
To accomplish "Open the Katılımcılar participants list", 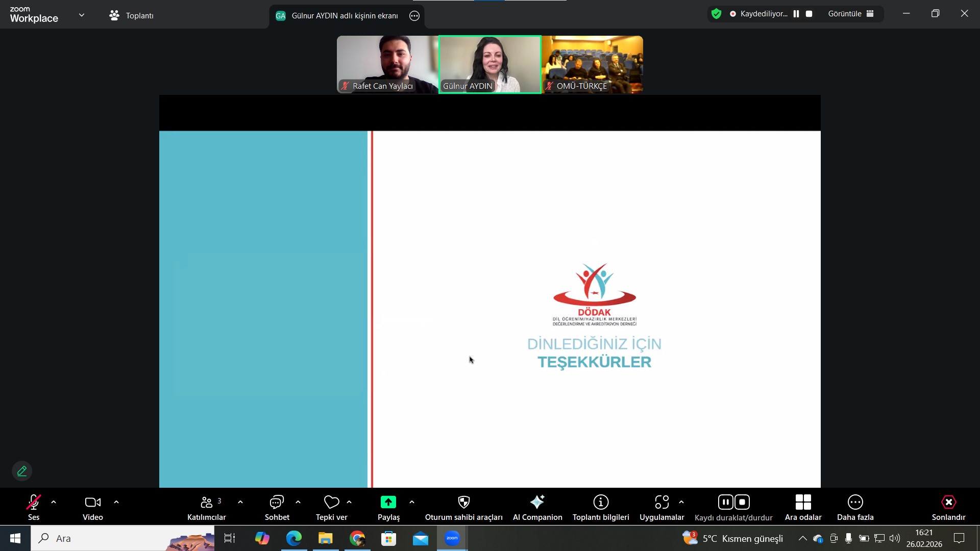I will point(207,503).
